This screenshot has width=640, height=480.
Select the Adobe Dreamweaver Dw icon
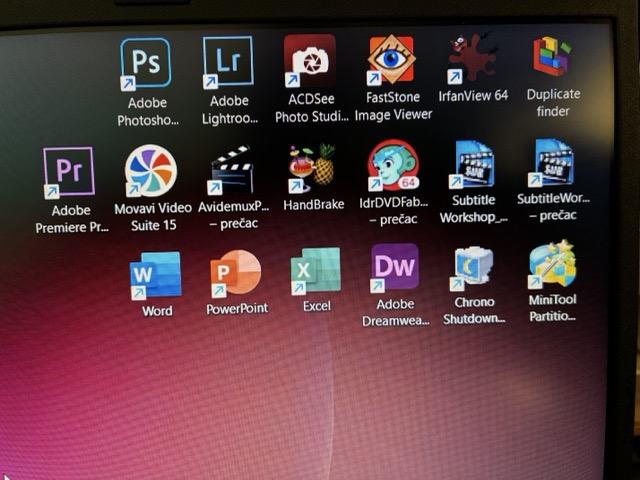pyautogui.click(x=395, y=268)
